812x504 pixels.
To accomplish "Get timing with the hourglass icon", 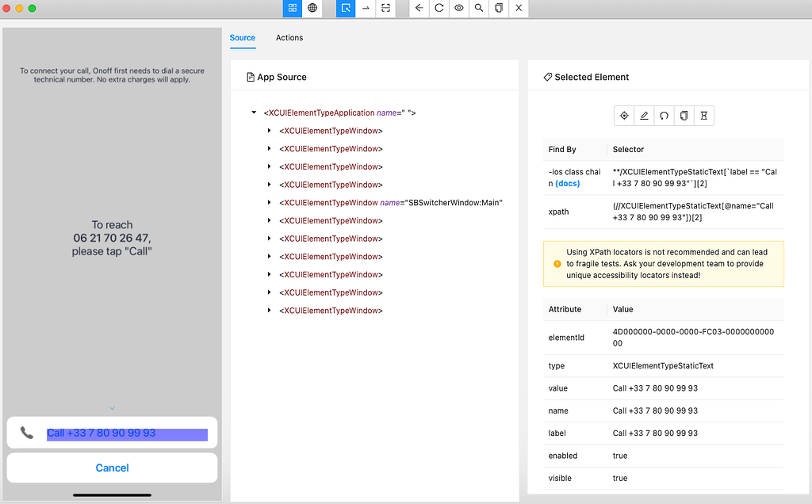I will 704,116.
